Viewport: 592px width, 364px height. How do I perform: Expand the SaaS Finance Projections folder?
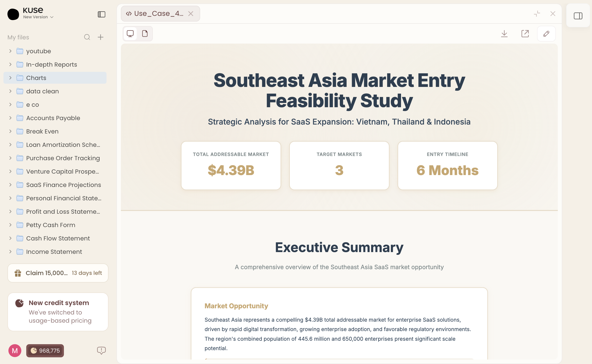(x=10, y=185)
